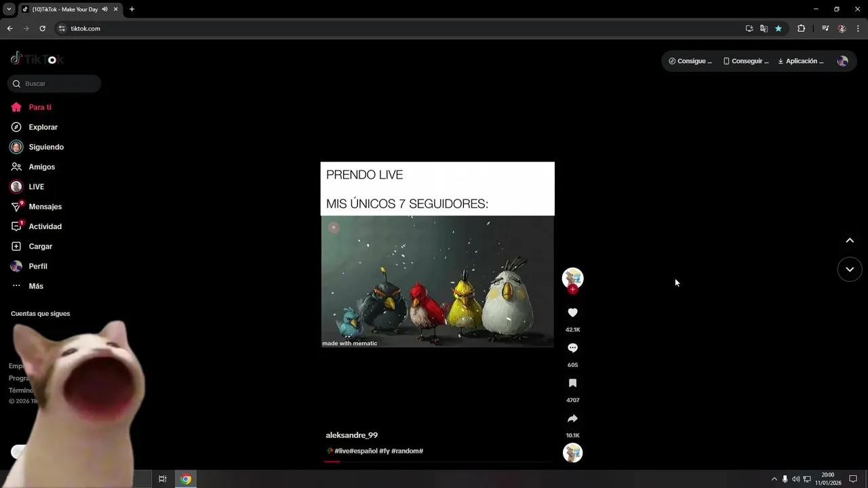Open media controls icon in Chrome toolbar
The image size is (868, 488).
coord(825,28)
